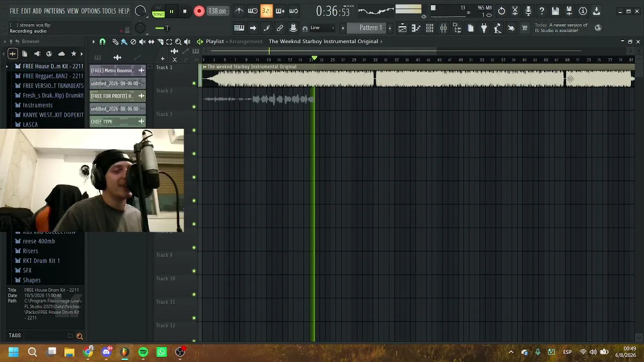Click the main volume slider
644x362 pixels.
tap(163, 28)
